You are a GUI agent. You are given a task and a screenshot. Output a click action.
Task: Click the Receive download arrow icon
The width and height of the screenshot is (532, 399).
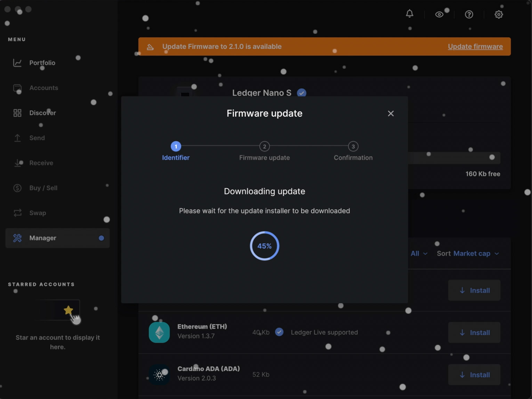[17, 163]
